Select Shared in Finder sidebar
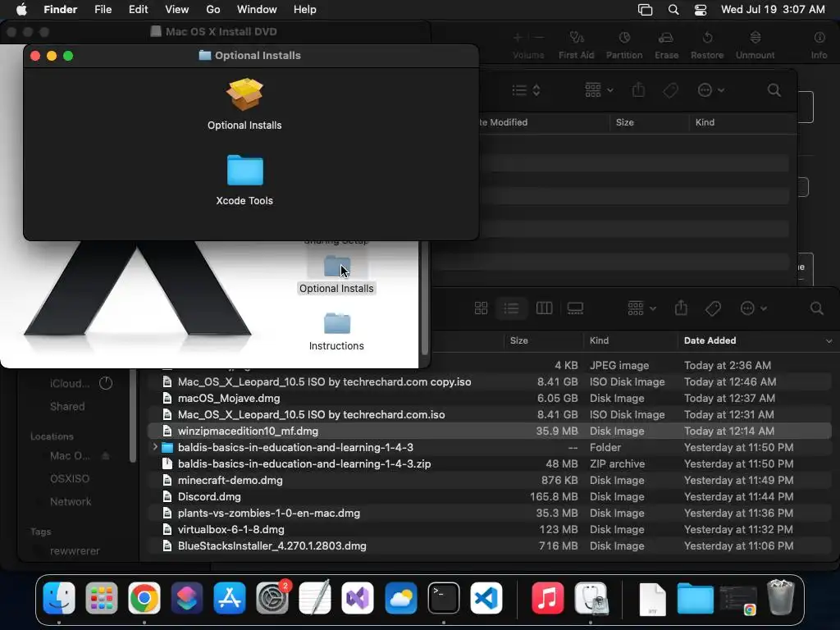 pyautogui.click(x=67, y=406)
